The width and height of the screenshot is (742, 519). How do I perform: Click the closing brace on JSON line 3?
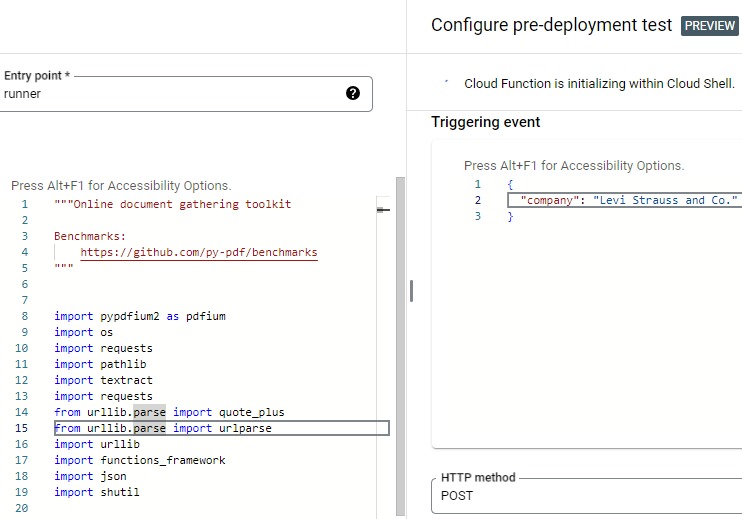(510, 216)
